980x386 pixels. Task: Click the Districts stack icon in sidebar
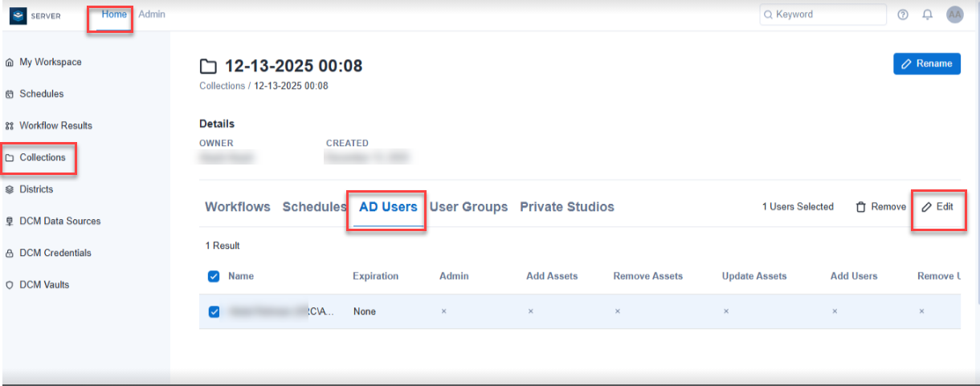pyautogui.click(x=10, y=189)
